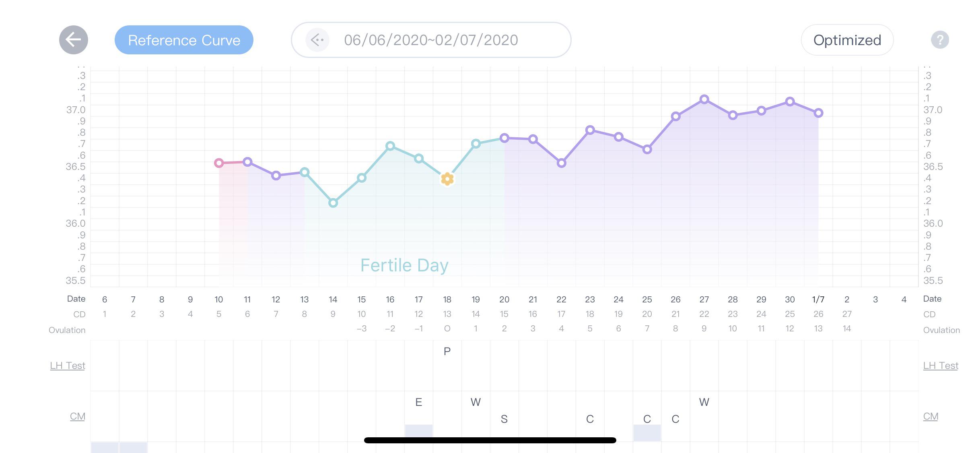Expand the CM cervical mucus row
Viewport: 980px width, 453px height.
coord(77,416)
